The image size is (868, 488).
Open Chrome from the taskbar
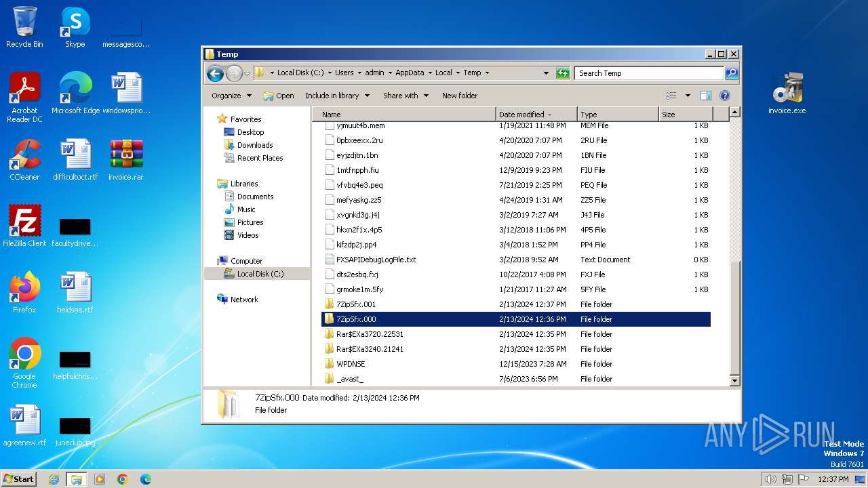tap(123, 479)
